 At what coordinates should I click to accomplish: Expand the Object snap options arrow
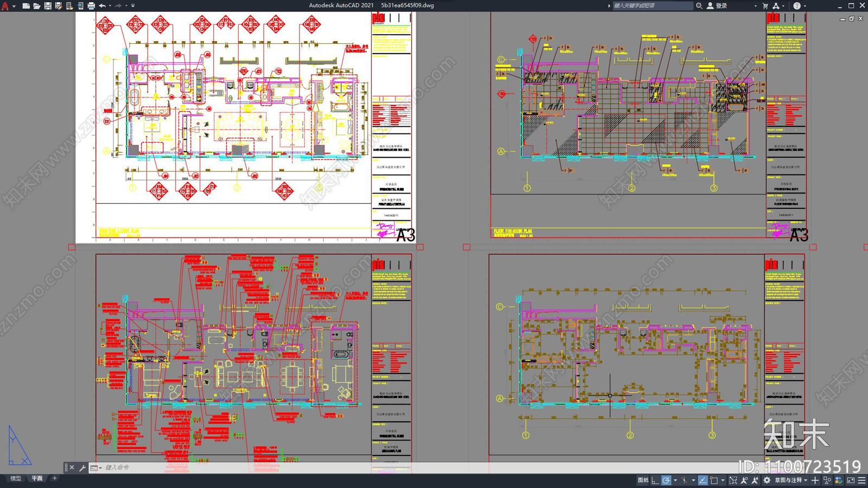pyautogui.click(x=723, y=480)
